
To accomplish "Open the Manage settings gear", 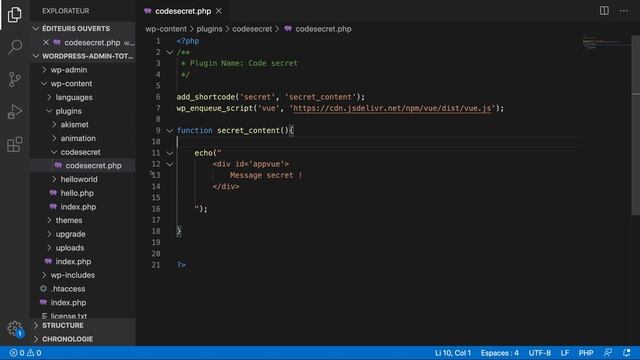I will 15,328.
